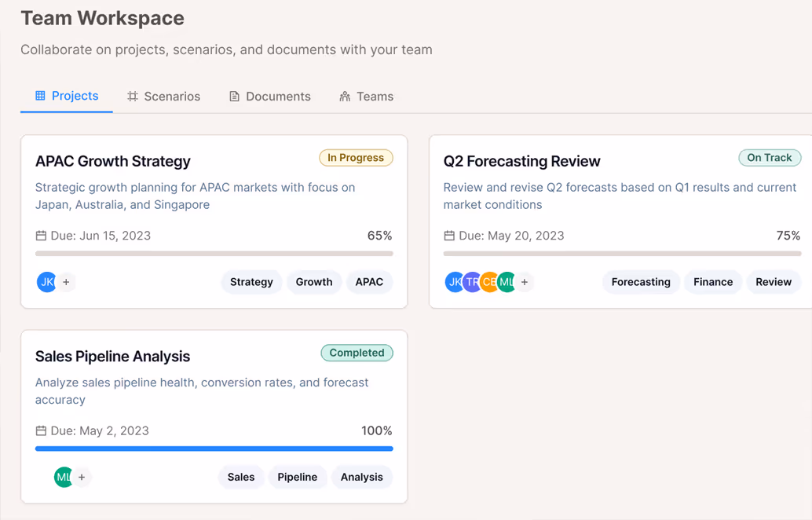Open the APAC Growth Strategy project title

tap(113, 161)
